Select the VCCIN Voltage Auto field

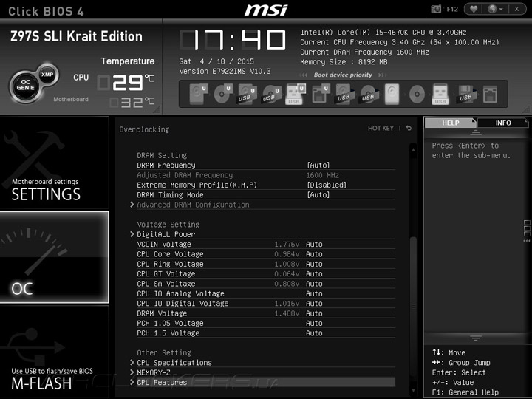pyautogui.click(x=314, y=245)
